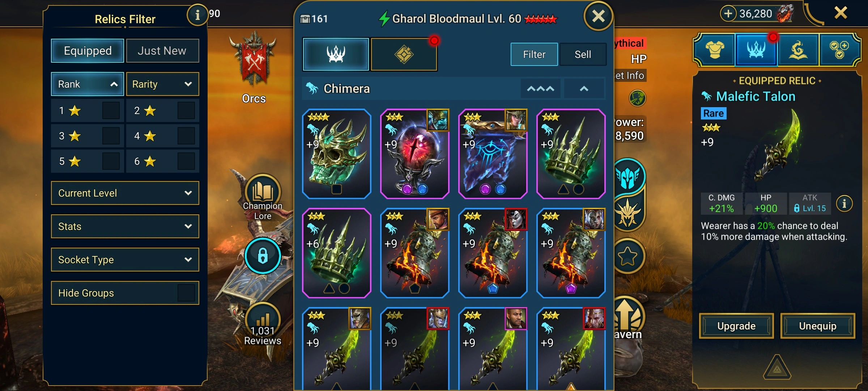Click the Upgrade button
Image resolution: width=868 pixels, height=391 pixels.
pos(736,326)
